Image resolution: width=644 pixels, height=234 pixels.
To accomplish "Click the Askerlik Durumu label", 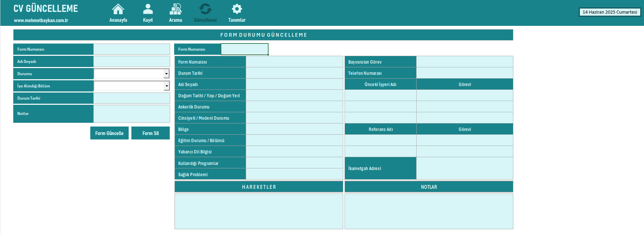I will [194, 107].
